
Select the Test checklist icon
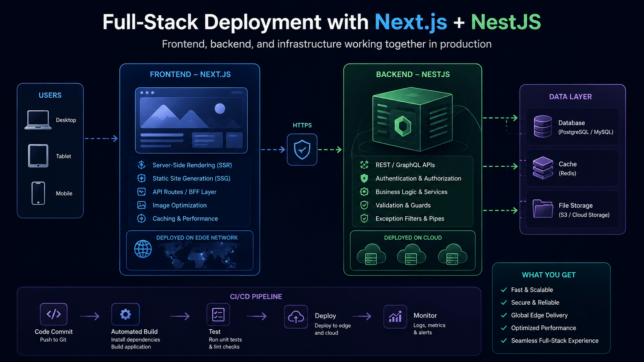[218, 315]
